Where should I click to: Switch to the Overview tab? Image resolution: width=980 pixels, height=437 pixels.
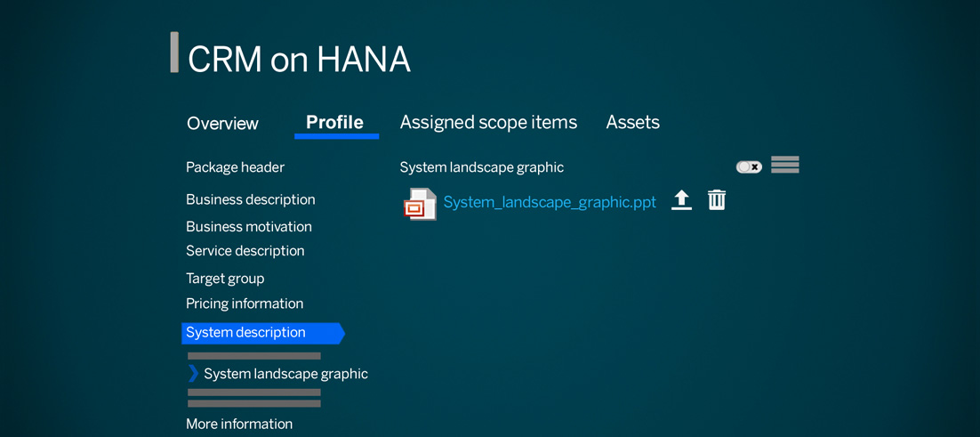(222, 123)
